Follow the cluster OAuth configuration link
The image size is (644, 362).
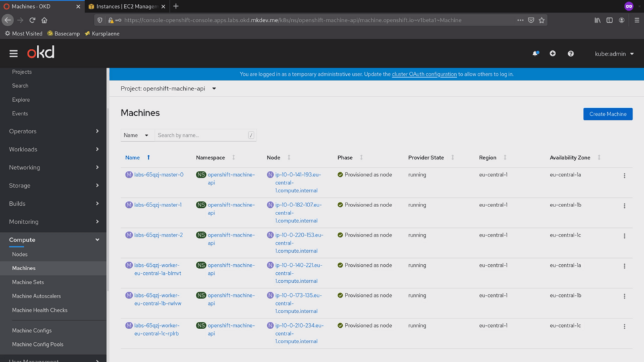424,74
